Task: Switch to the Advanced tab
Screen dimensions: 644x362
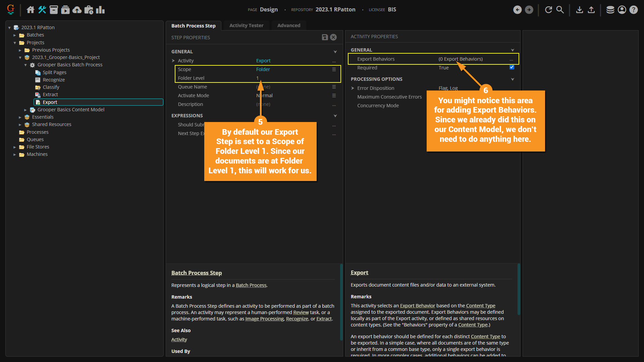Action: (x=288, y=25)
